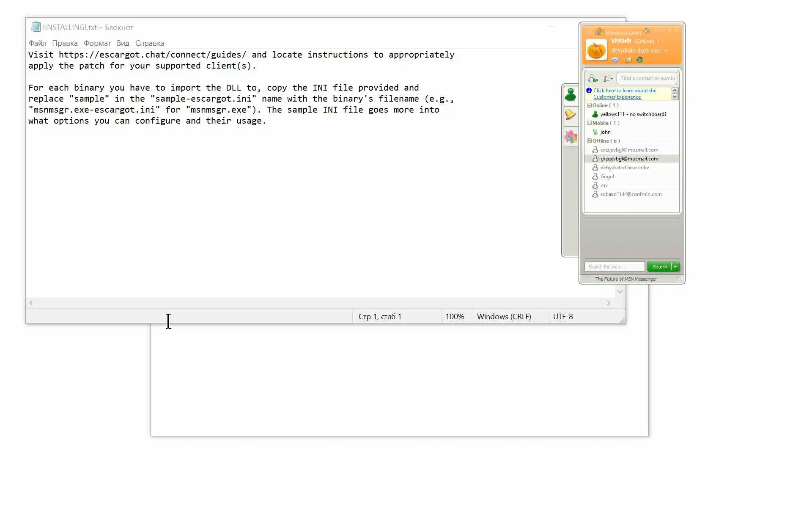This screenshot has width=812, height=508.
Task: Select the yellow bell alerts tab icon
Action: point(571,115)
